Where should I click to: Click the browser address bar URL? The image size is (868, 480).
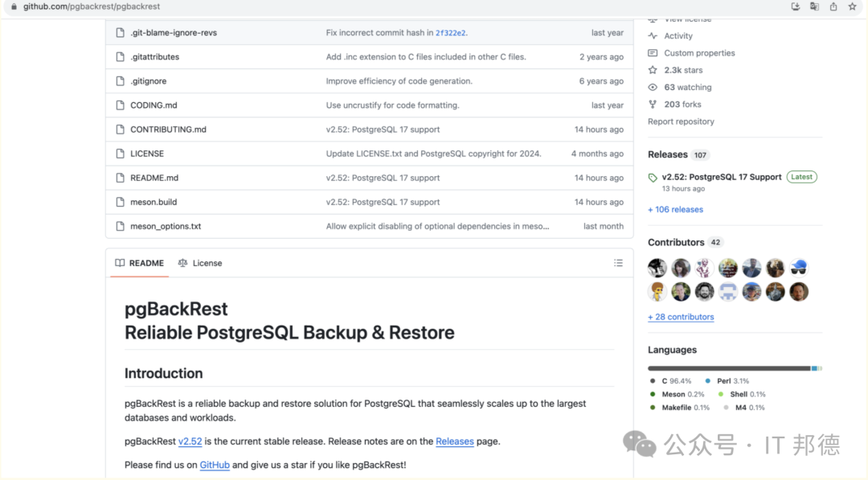pos(92,6)
